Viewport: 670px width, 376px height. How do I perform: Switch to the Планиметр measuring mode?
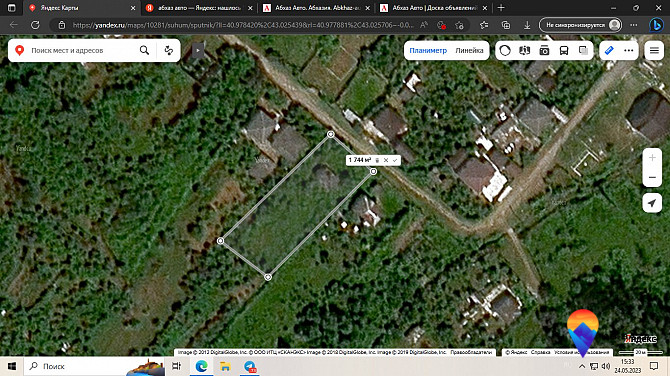click(428, 50)
